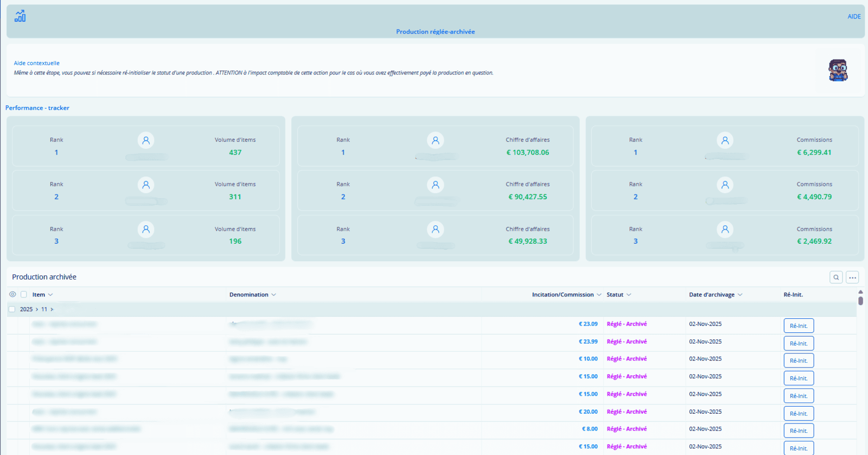868x455 pixels.
Task: Open the Item column dropdown
Action: click(x=50, y=295)
